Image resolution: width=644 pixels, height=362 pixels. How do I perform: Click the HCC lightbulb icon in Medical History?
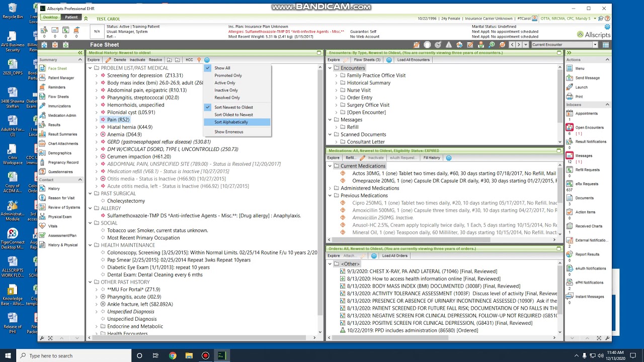[199, 60]
